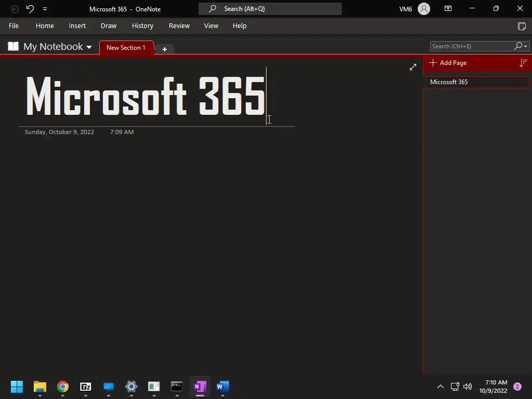Click the OneNote taskbar icon
532x399 pixels.
pyautogui.click(x=200, y=387)
